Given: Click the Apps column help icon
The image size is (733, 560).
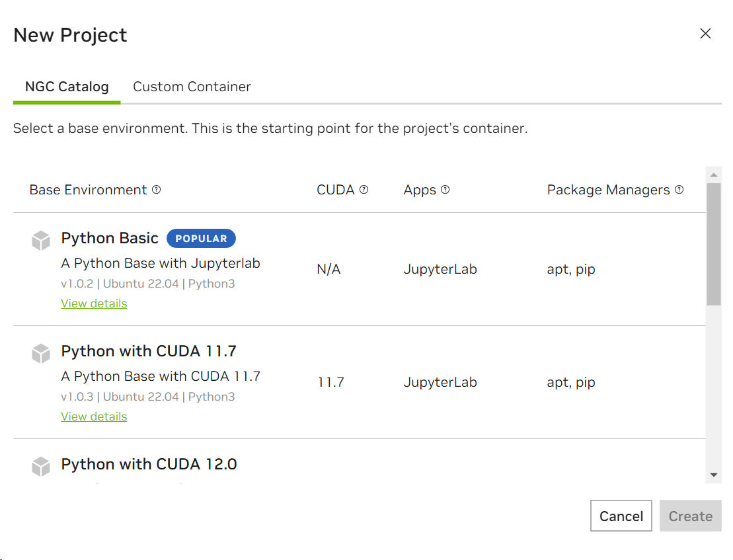Looking at the screenshot, I should [x=445, y=190].
